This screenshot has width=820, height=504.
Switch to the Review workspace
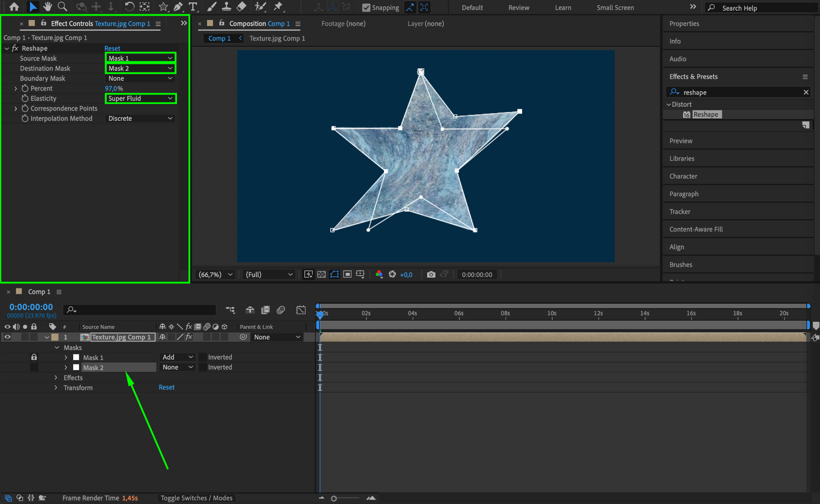(x=519, y=8)
